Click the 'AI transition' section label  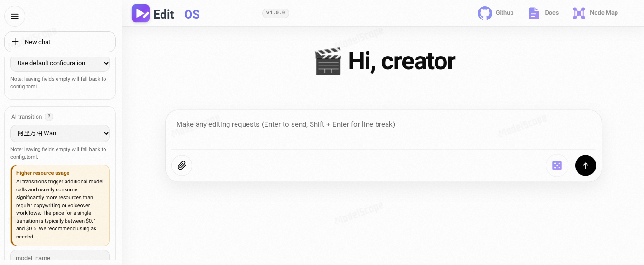(x=27, y=117)
